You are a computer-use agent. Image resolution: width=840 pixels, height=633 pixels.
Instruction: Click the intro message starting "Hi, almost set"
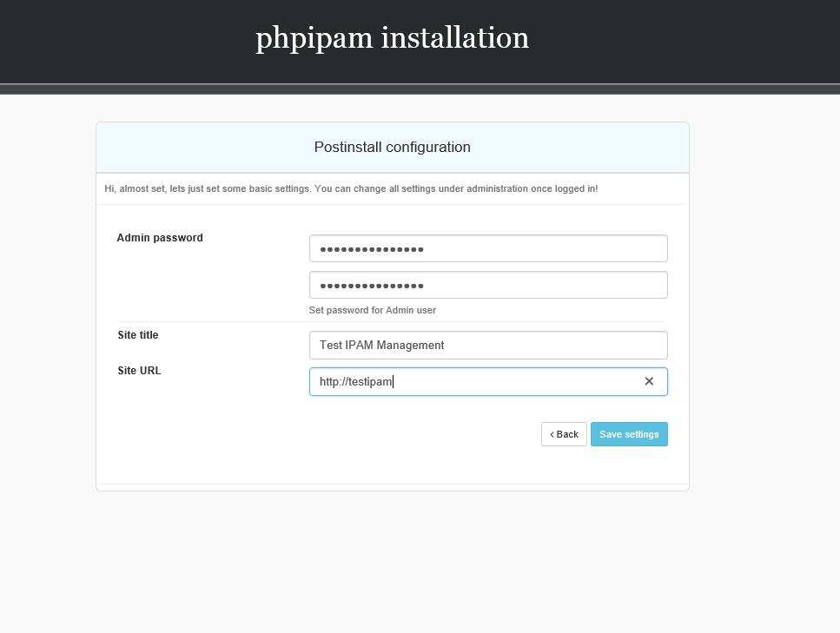tap(351, 189)
